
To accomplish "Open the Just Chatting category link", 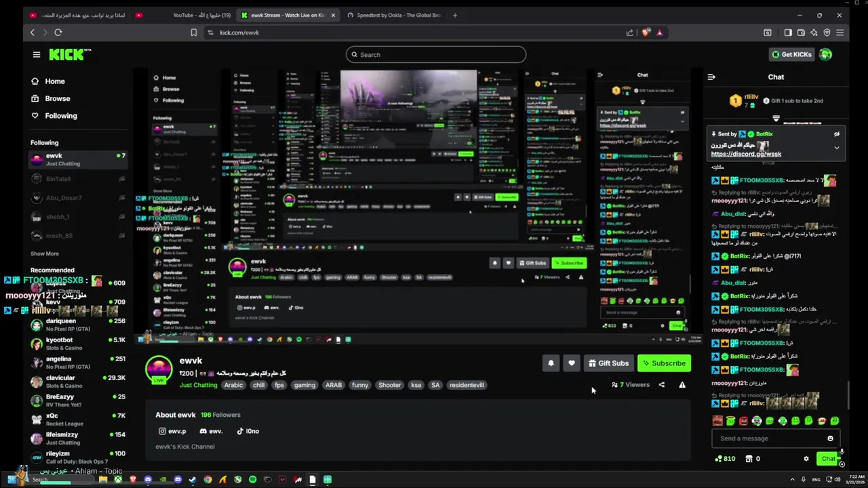I will coord(198,385).
